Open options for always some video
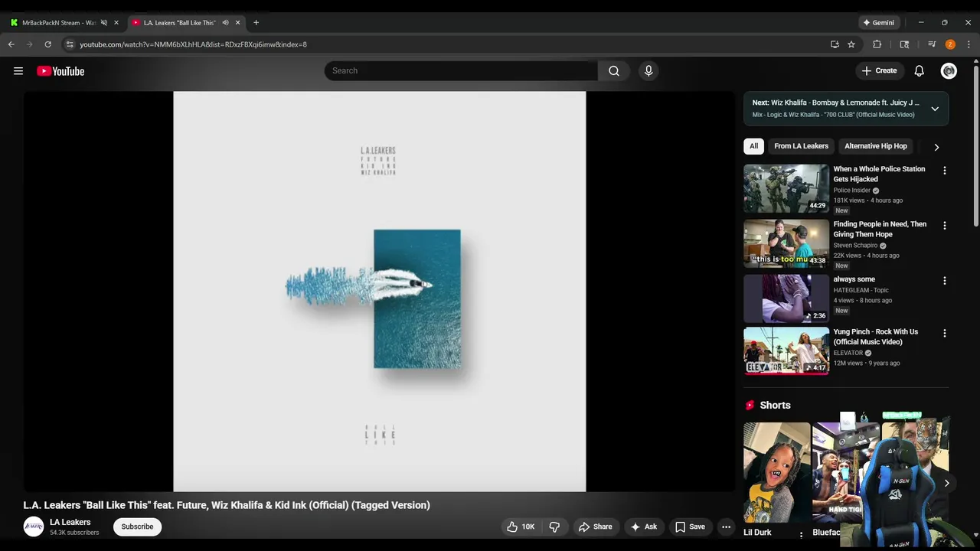 tap(944, 281)
